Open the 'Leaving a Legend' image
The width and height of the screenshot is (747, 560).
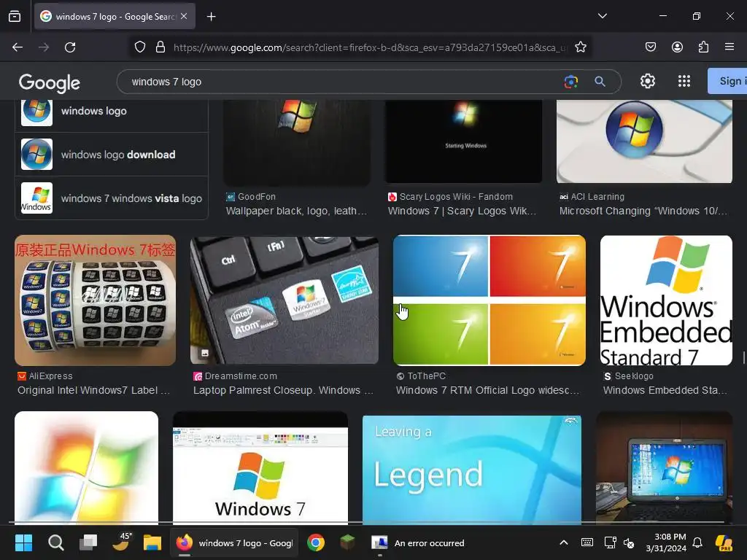pyautogui.click(x=472, y=469)
